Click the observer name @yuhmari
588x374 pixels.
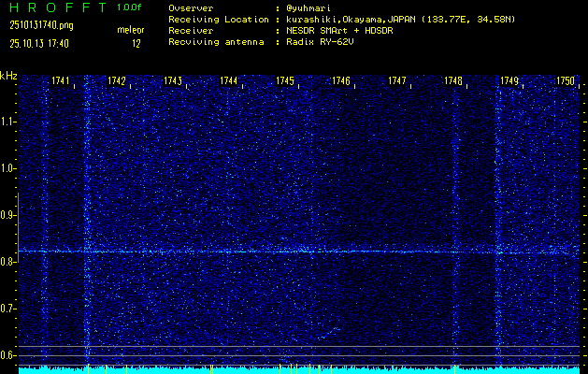click(308, 8)
